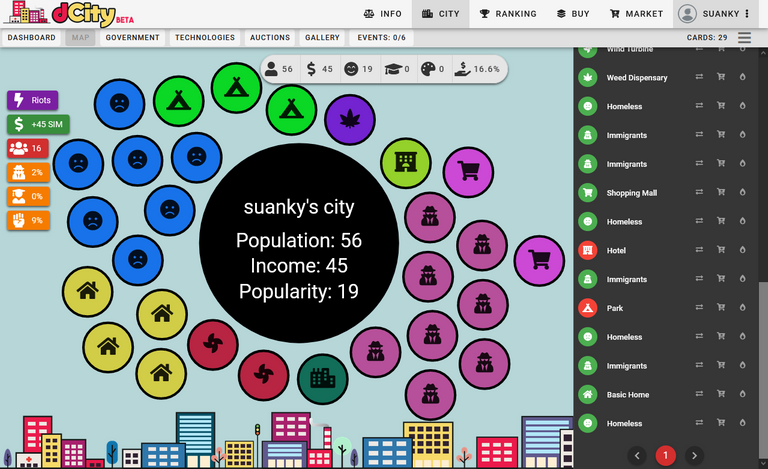This screenshot has height=469, width=768.
Task: Toggle the hamburger cards list menu
Action: pyautogui.click(x=744, y=38)
